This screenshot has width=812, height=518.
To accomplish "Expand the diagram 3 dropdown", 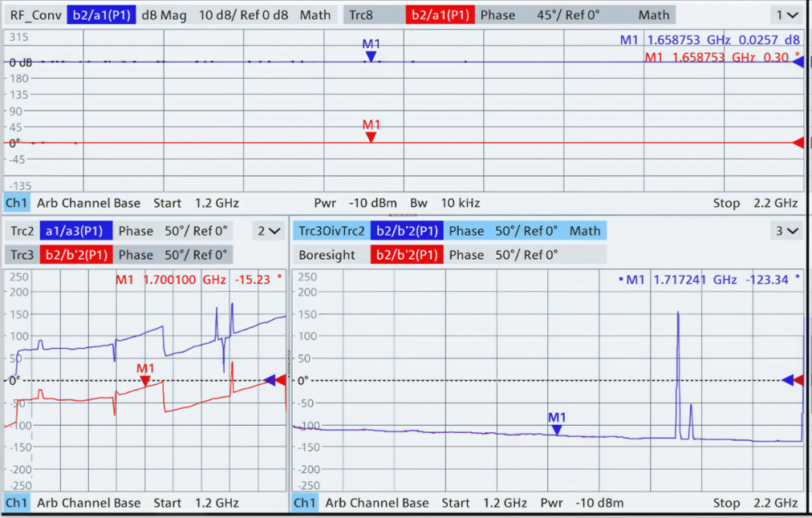I will tap(786, 231).
